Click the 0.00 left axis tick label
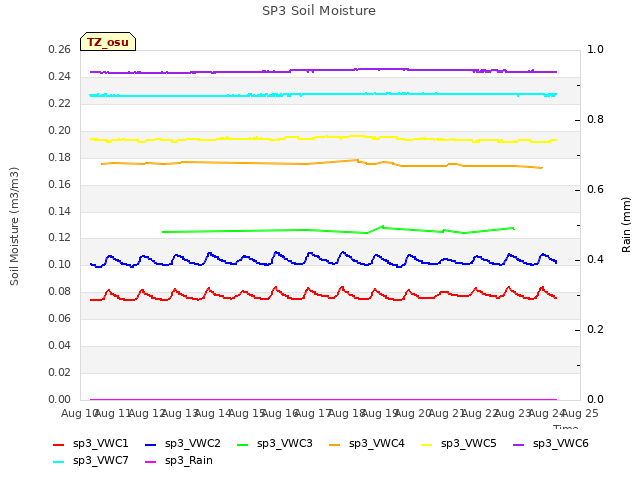 point(59,399)
